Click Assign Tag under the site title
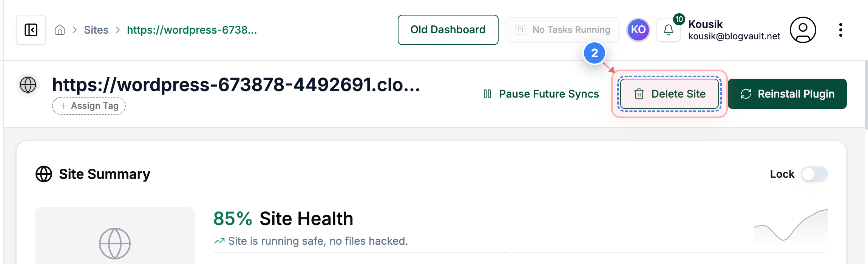The height and width of the screenshot is (264, 868). coord(89,106)
